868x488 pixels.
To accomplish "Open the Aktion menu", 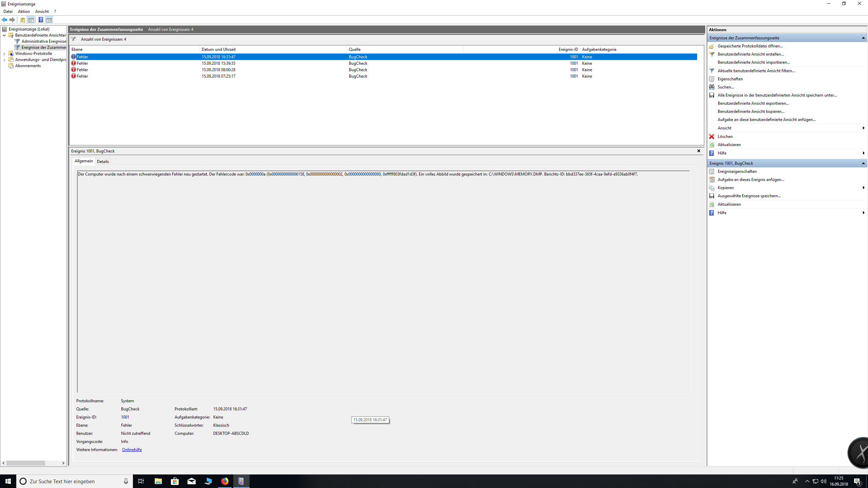I will (24, 12).
